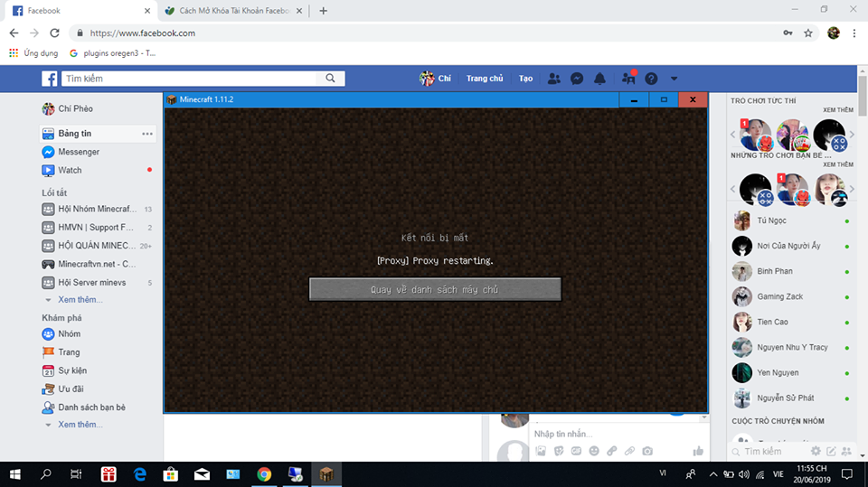
Task: Click Quay về danh sách máy chủ button
Action: click(x=435, y=289)
